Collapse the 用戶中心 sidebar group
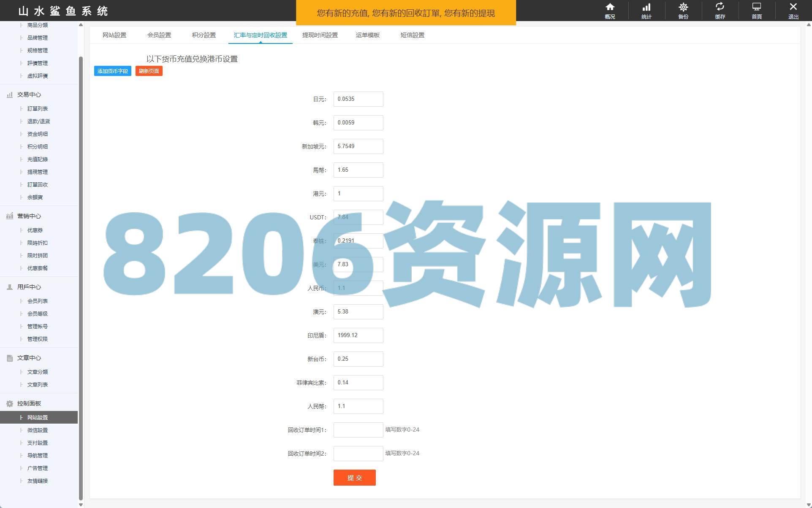Image resolution: width=812 pixels, height=508 pixels. (x=29, y=287)
